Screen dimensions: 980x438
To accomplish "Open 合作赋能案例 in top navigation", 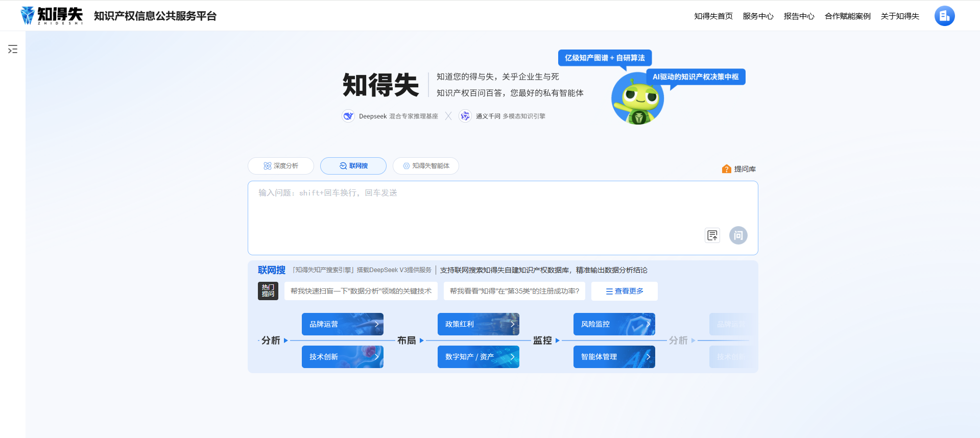I will (847, 16).
